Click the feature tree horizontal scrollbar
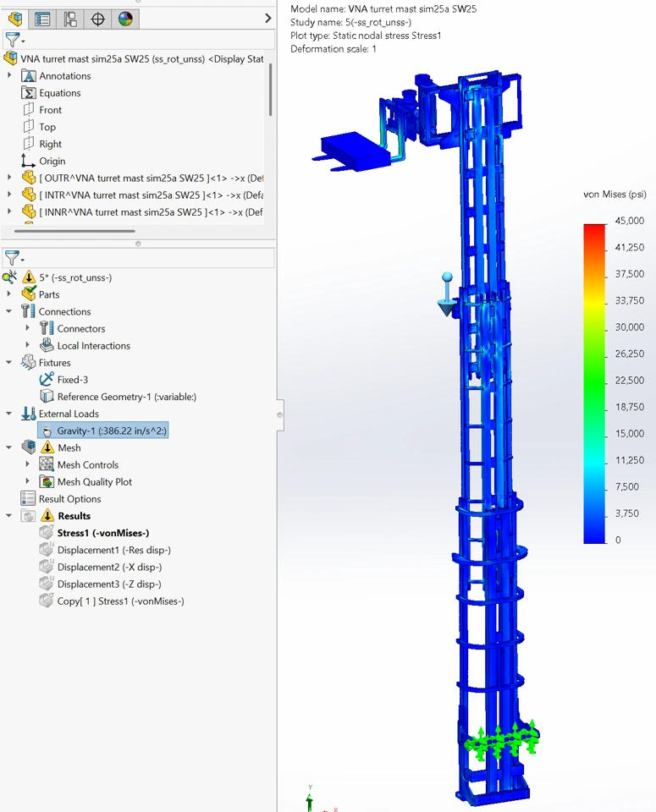656x812 pixels. pos(74,231)
